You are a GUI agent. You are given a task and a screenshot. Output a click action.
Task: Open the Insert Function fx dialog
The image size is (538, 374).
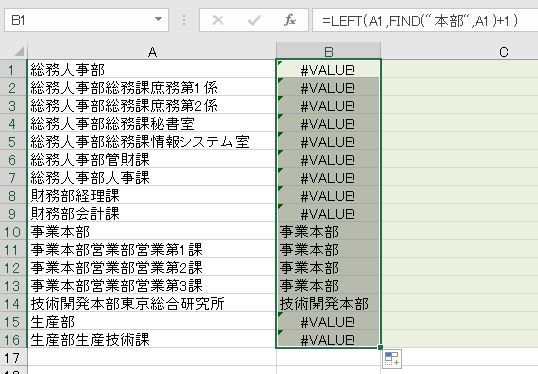click(290, 21)
